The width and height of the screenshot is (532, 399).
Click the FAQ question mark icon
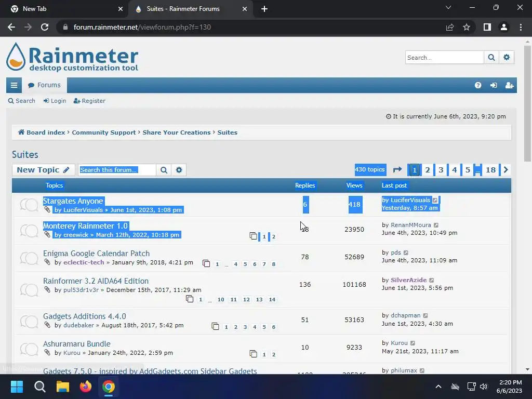(x=478, y=86)
